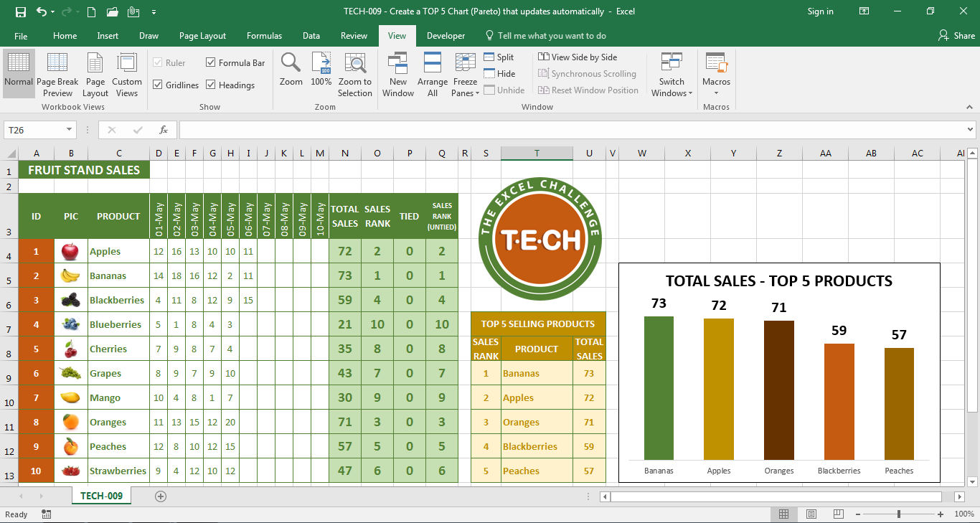
Task: Click Sign in link
Action: tap(820, 11)
